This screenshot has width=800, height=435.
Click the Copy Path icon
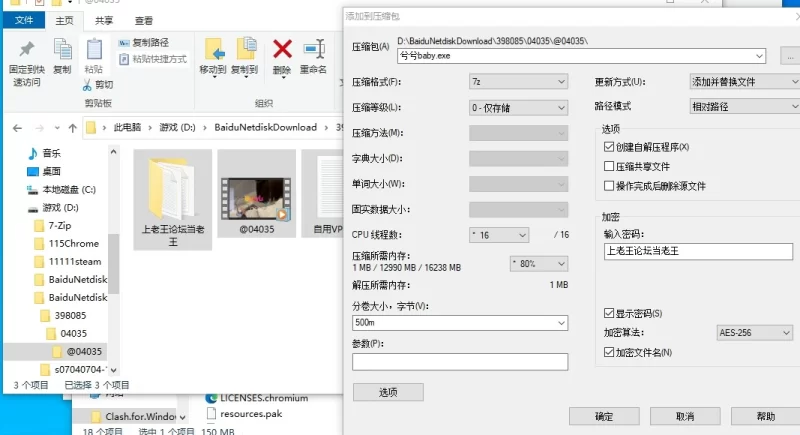(123, 43)
